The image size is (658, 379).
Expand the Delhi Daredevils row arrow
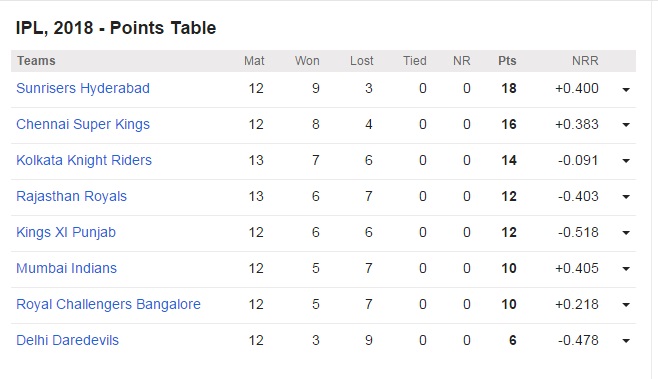click(x=626, y=341)
